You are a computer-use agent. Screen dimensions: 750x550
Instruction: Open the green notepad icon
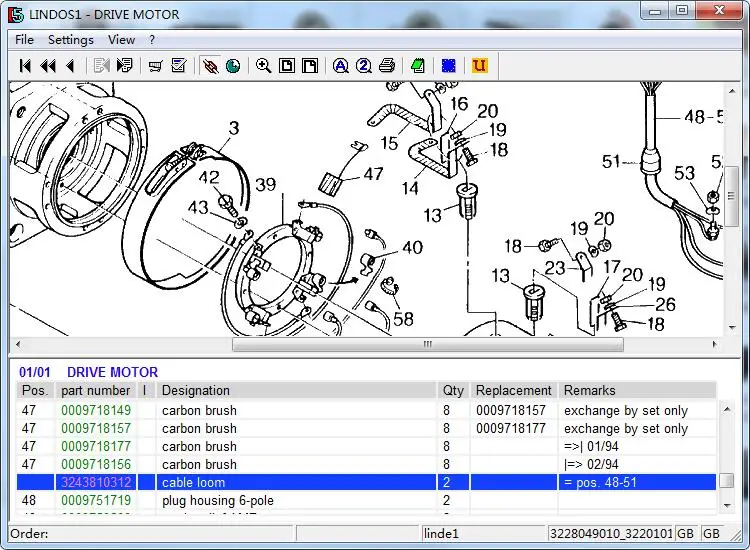418,66
